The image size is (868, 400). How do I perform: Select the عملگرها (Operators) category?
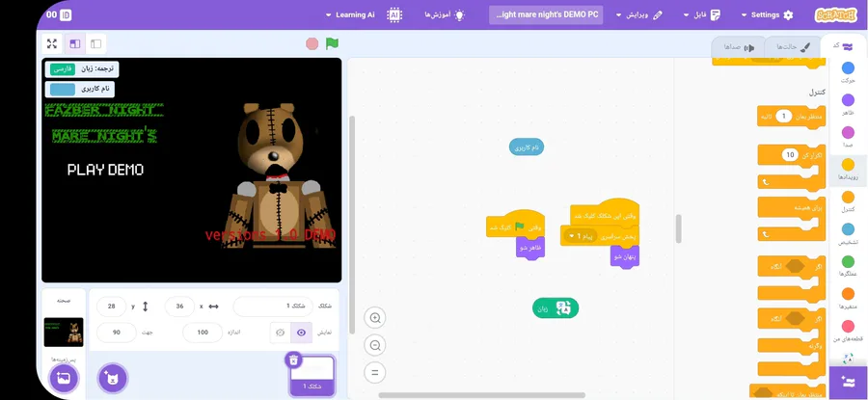[848, 266]
